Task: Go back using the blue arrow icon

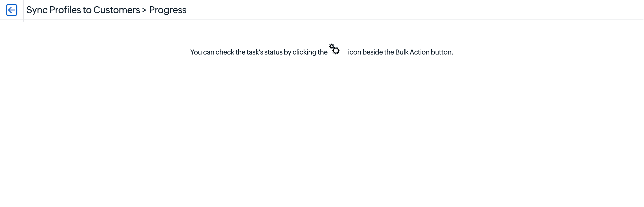Action: pos(12,10)
